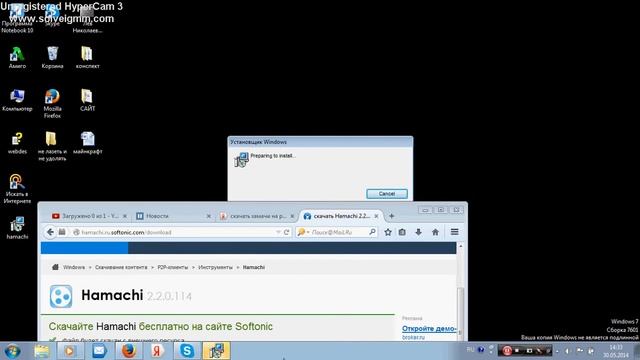Viewport: 640px width, 360px height.
Task: Click the search magnifier in the Mail.Ru box
Action: coord(372,232)
